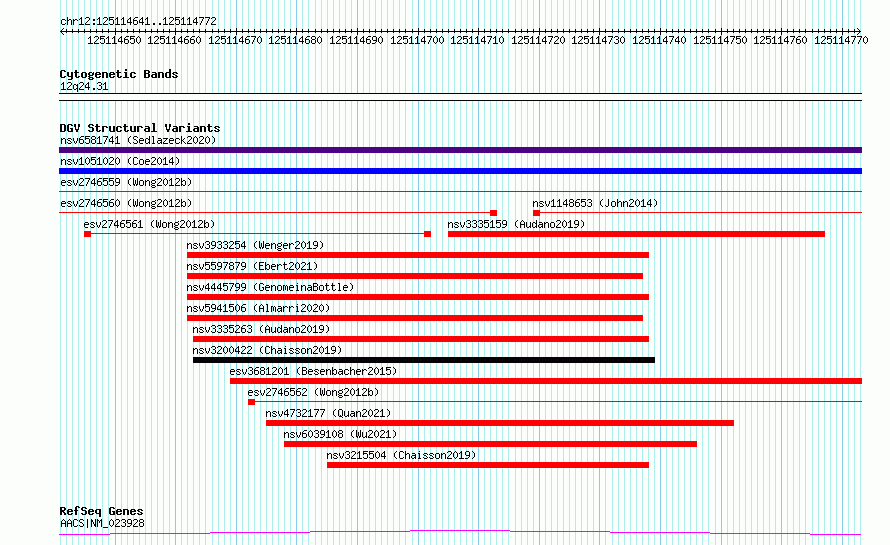Screen dimensions: 890x545
Task: Open the nsv6039108 (Wu2021) label
Action: coord(340,434)
